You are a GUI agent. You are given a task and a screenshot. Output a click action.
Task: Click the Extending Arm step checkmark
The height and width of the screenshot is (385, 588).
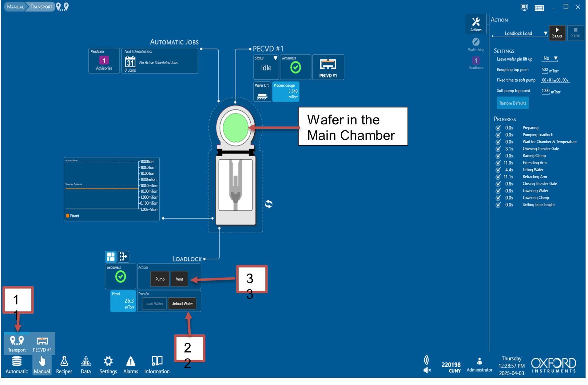coord(498,163)
